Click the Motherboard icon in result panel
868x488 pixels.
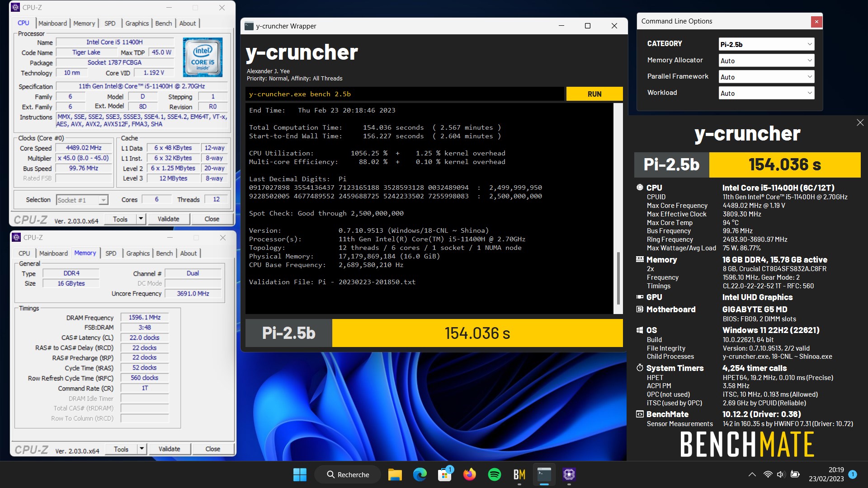click(640, 309)
